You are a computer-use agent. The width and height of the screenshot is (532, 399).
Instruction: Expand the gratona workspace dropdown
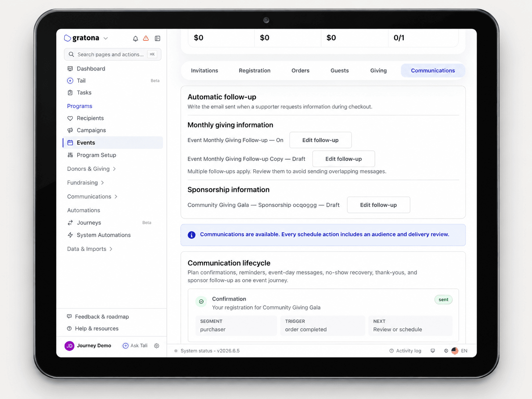pyautogui.click(x=106, y=38)
